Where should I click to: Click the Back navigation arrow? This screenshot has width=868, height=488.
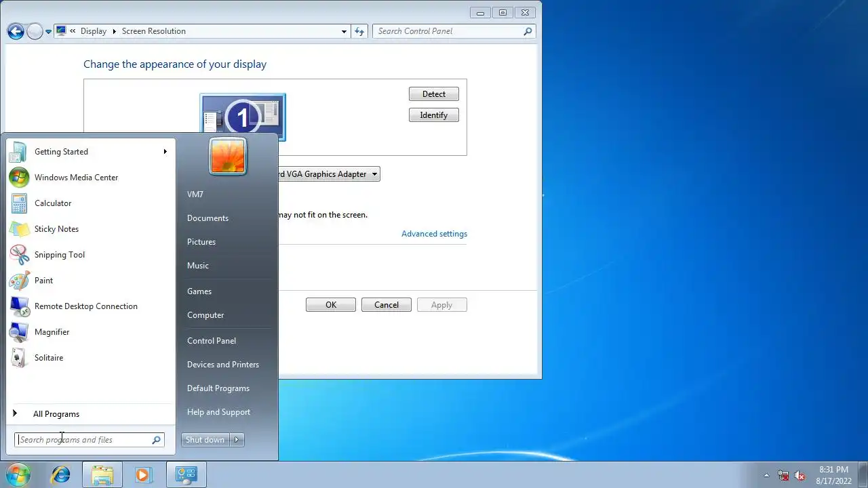pos(16,31)
